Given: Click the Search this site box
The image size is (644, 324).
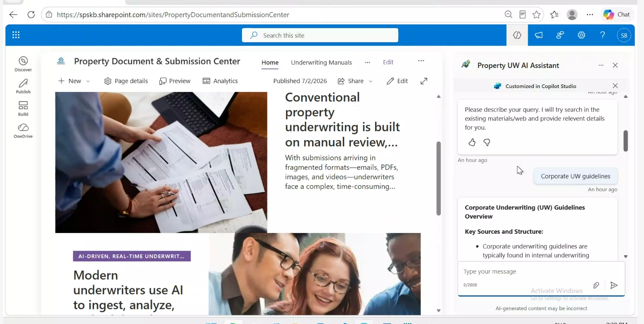Looking at the screenshot, I should (x=320, y=35).
